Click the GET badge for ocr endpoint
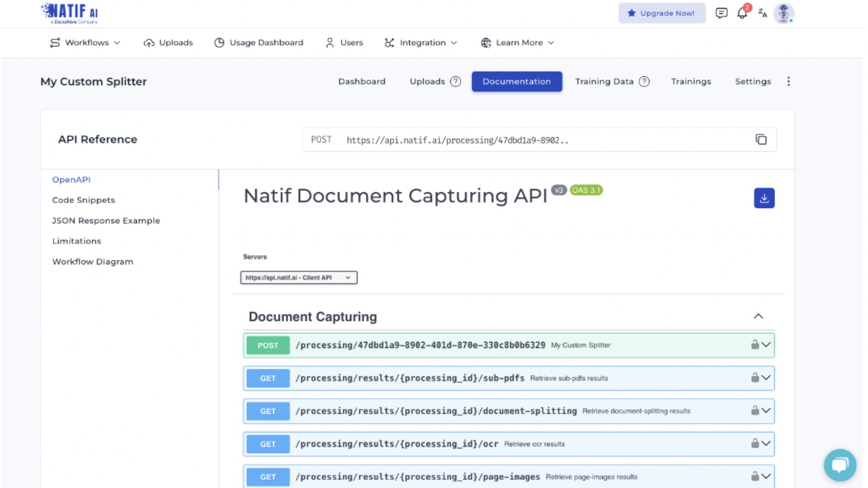 click(268, 444)
